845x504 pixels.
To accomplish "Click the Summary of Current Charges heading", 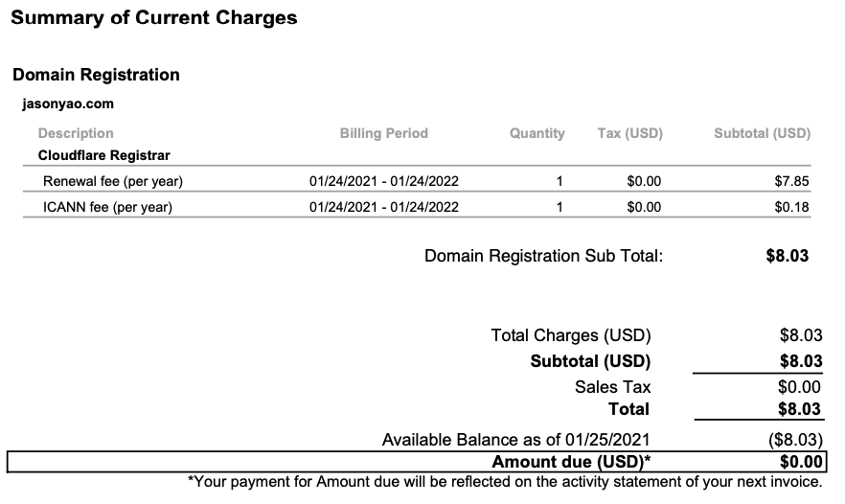I will click(154, 18).
